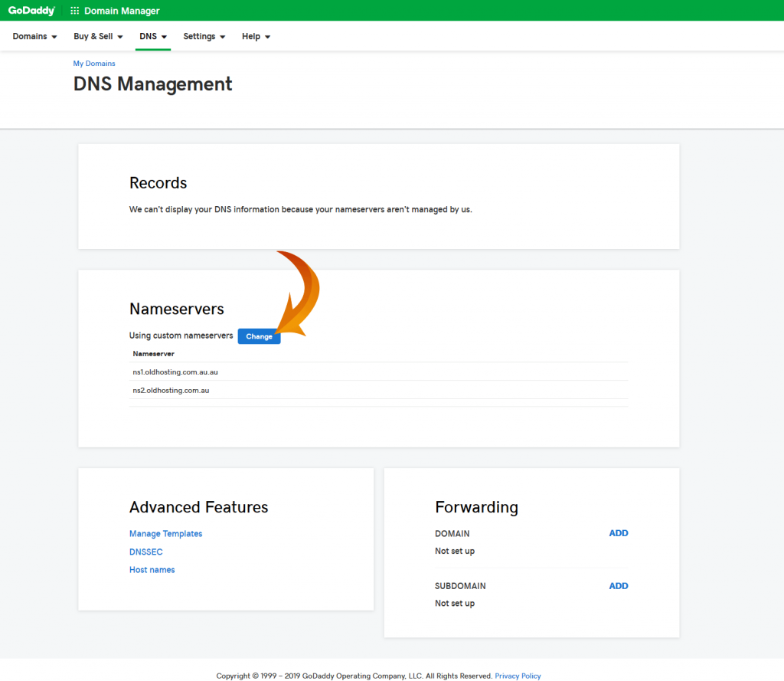Click the Change nameservers button
This screenshot has height=681, width=784.
pyautogui.click(x=259, y=336)
